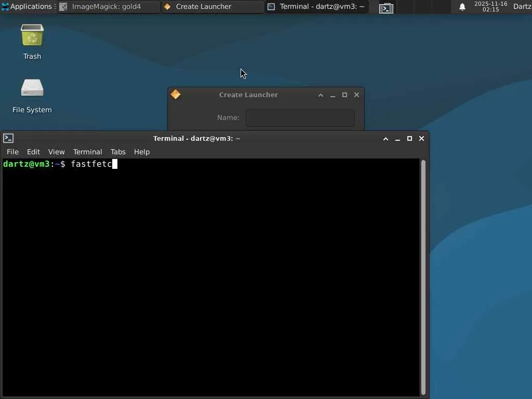This screenshot has width=532, height=399.
Task: Minimize the Create Launcher window
Action: tap(333, 95)
